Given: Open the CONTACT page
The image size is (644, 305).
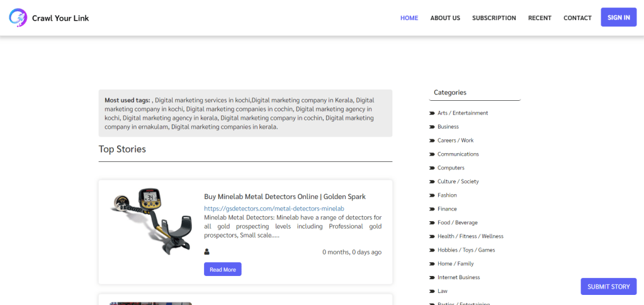Looking at the screenshot, I should [577, 18].
